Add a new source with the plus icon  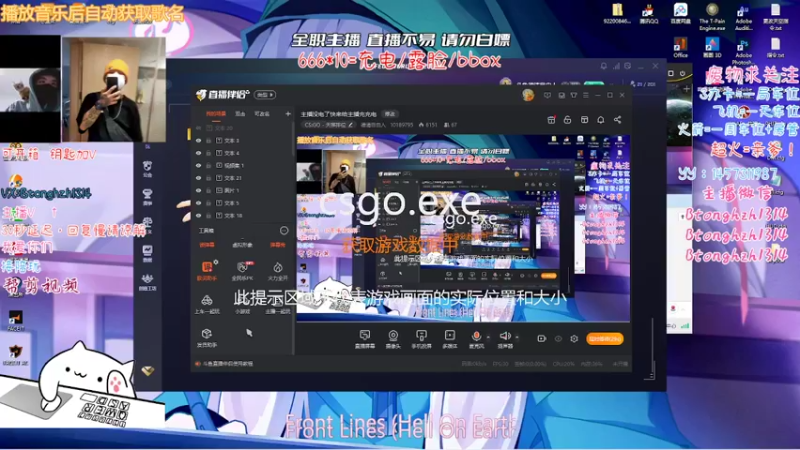coord(288,114)
